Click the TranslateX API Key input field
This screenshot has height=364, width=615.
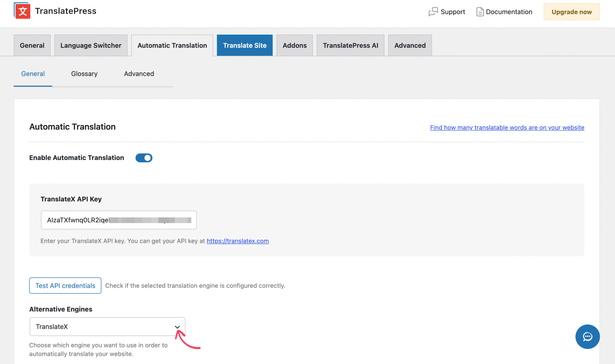coord(119,220)
